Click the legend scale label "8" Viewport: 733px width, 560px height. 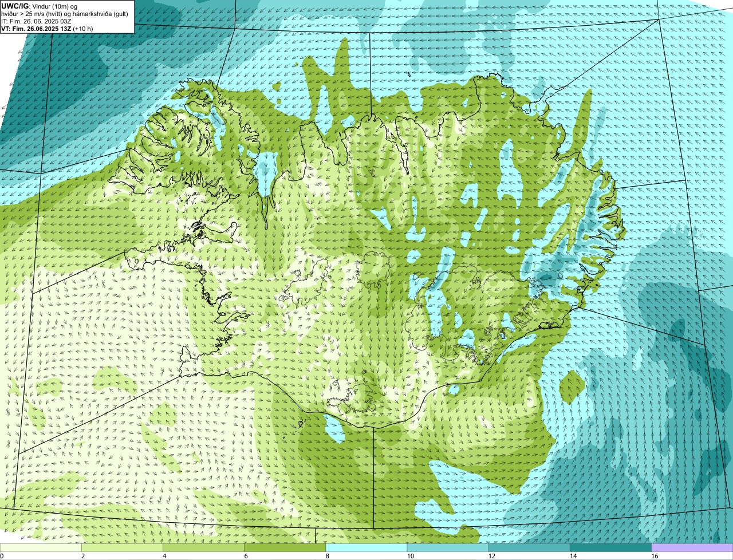pyautogui.click(x=328, y=556)
